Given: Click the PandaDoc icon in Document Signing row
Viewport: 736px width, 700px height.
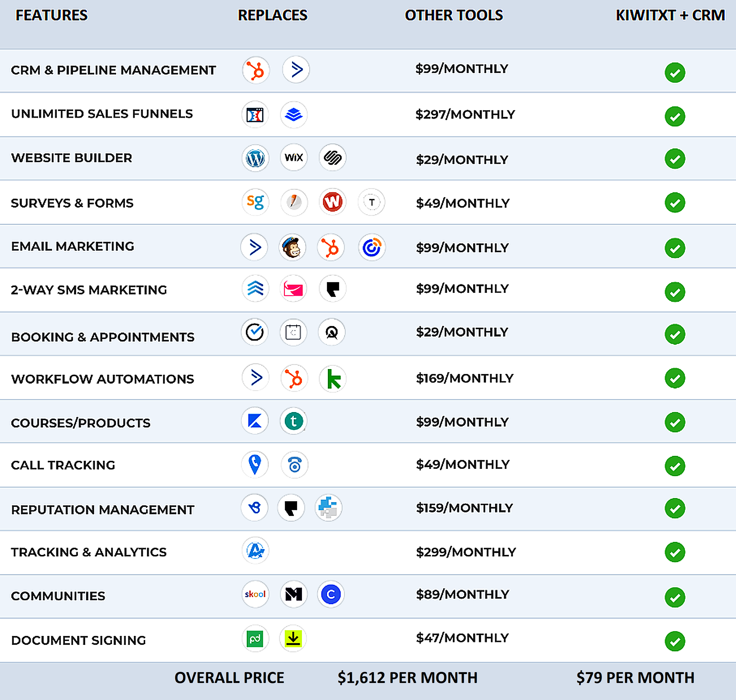Looking at the screenshot, I should click(255, 638).
